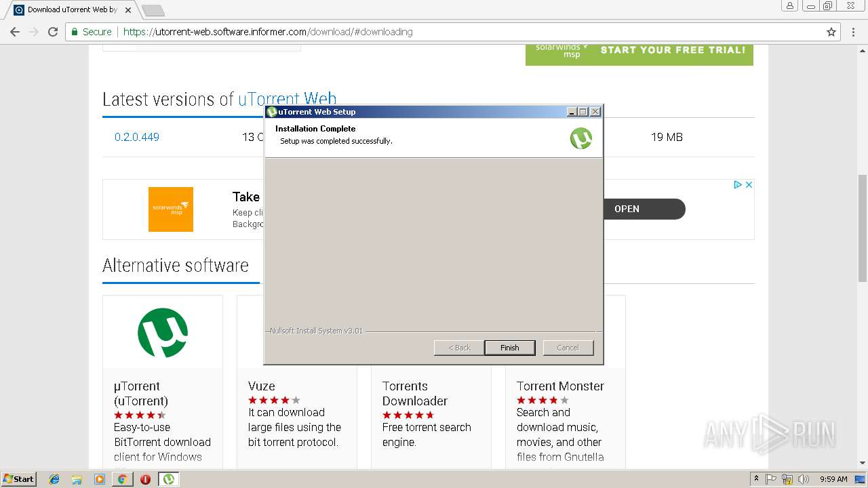Screen dimensions: 868x488
Task: Open Chrome's three-dot menu
Action: (x=854, y=32)
